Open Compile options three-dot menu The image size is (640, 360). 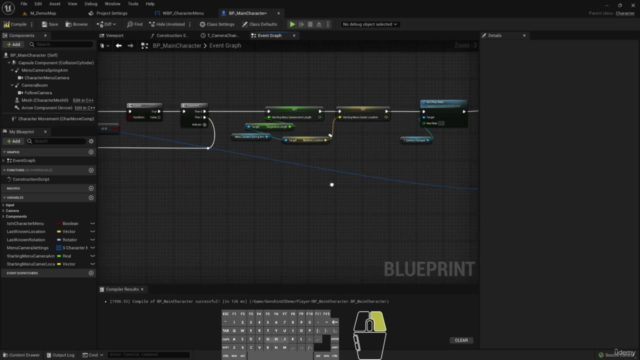pyautogui.click(x=32, y=24)
